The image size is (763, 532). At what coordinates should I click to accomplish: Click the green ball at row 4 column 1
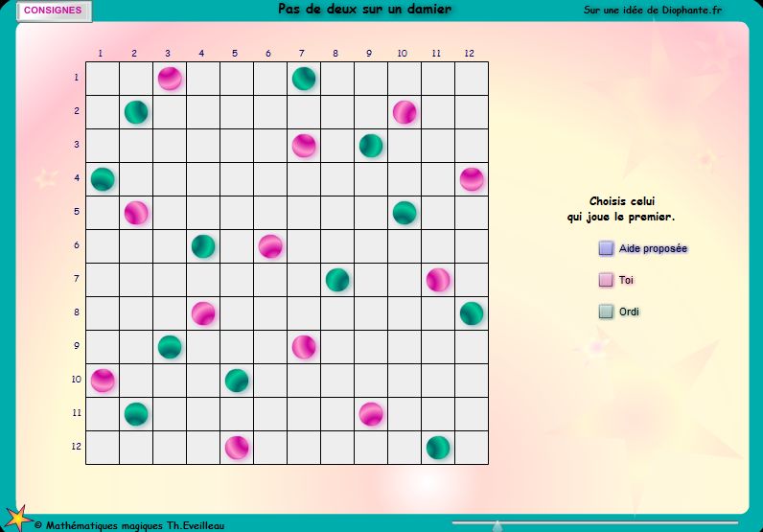(x=103, y=179)
